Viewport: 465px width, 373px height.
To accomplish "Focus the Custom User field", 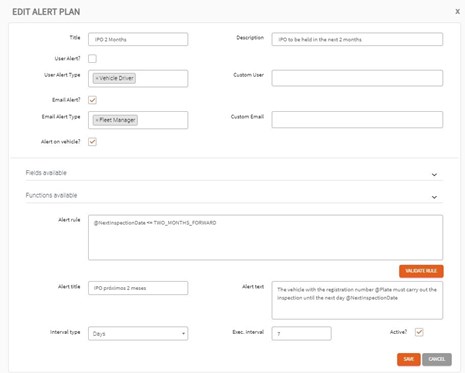I will pos(357,78).
